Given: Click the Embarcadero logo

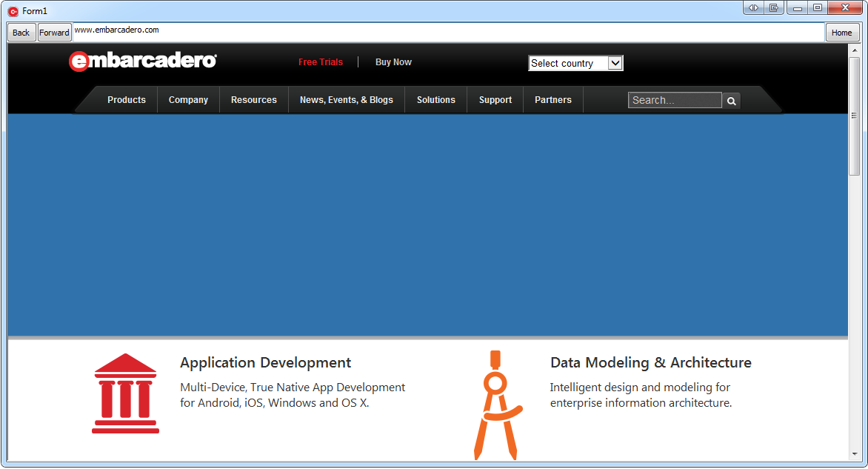Looking at the screenshot, I should click(143, 61).
